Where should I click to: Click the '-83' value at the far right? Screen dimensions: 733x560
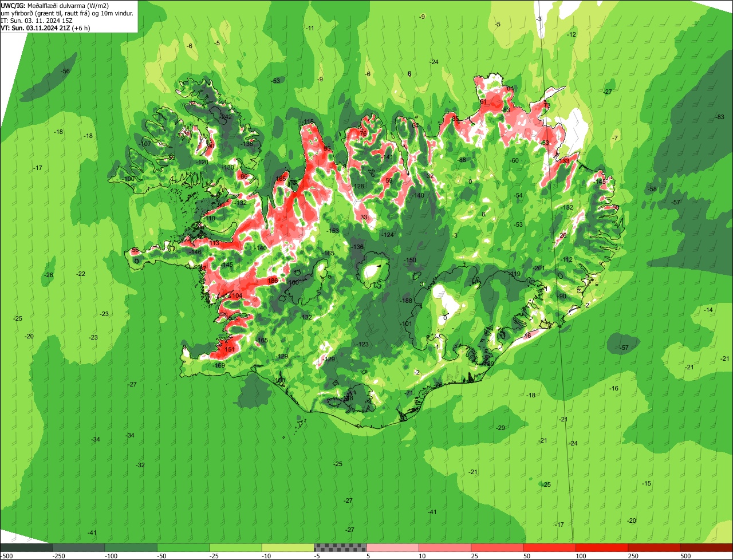pyautogui.click(x=720, y=117)
